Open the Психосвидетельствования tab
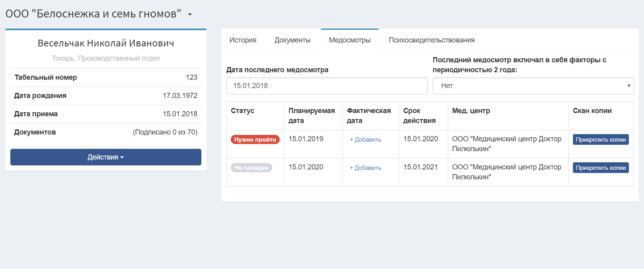 pos(431,40)
